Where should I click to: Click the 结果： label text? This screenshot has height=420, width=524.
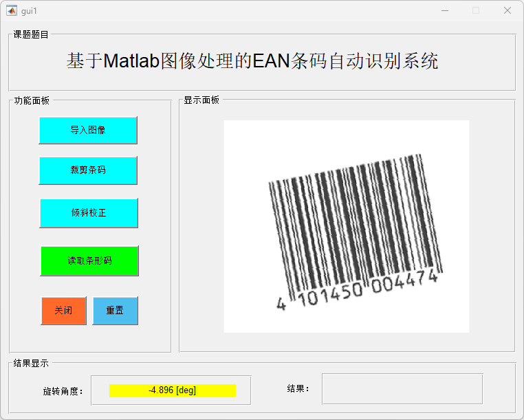click(298, 388)
